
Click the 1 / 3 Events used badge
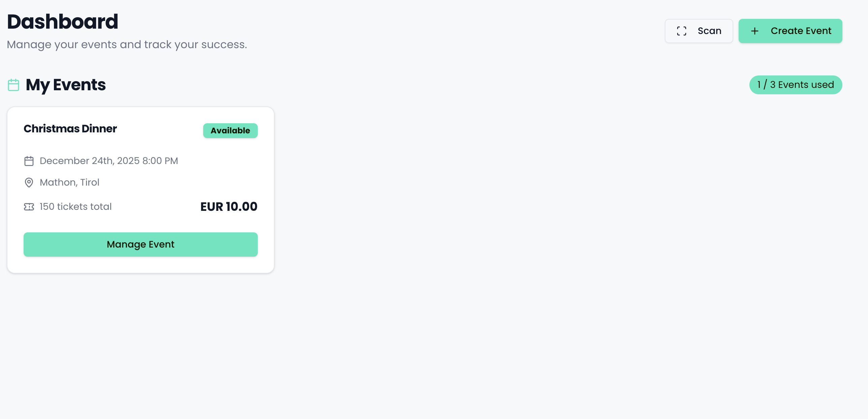pos(796,85)
